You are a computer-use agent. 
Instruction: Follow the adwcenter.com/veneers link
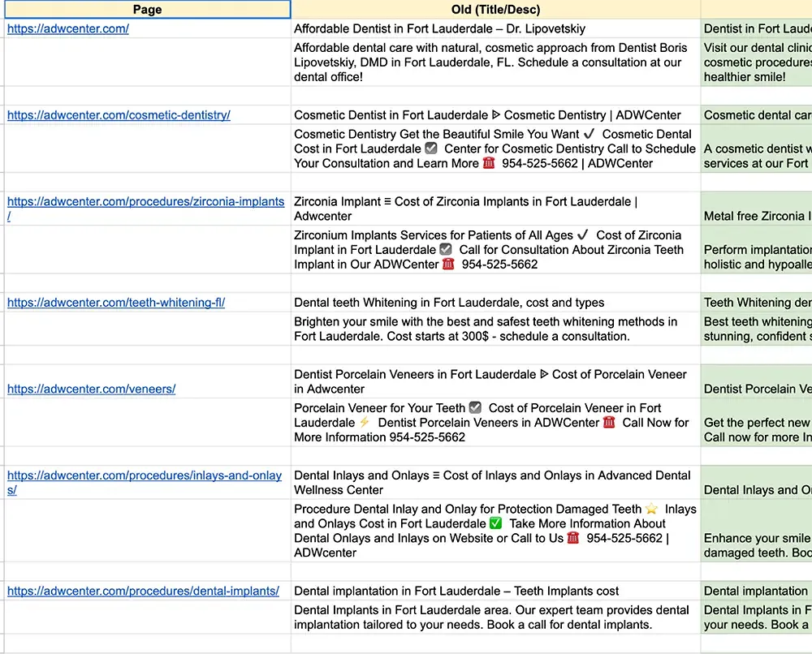click(91, 389)
